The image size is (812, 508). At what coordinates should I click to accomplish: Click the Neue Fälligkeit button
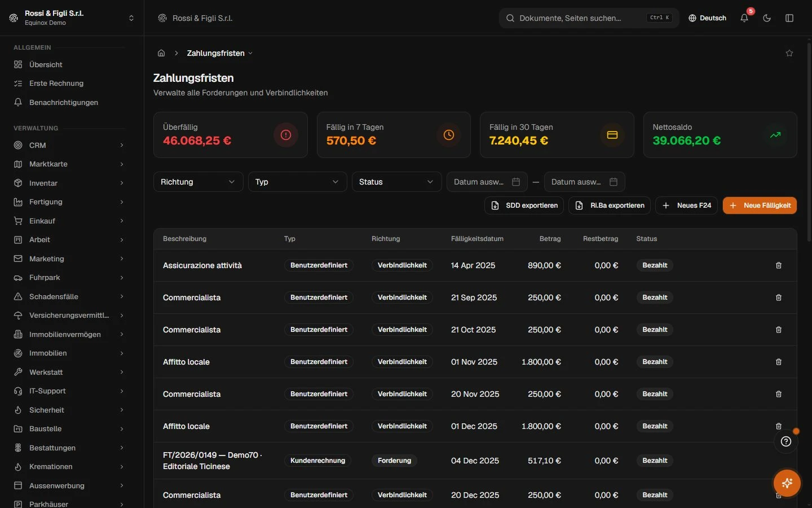(760, 205)
